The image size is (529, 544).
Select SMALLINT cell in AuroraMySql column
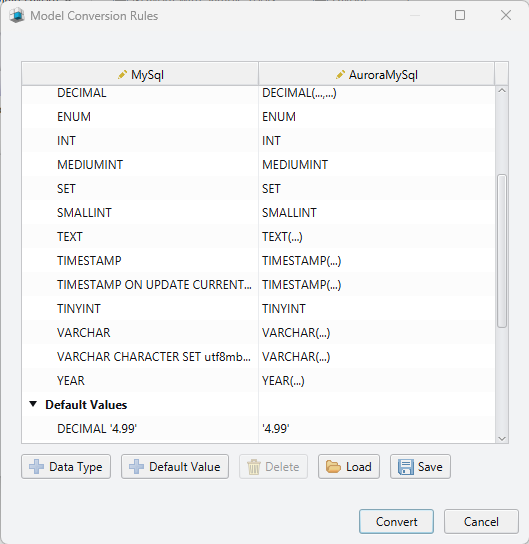click(376, 212)
